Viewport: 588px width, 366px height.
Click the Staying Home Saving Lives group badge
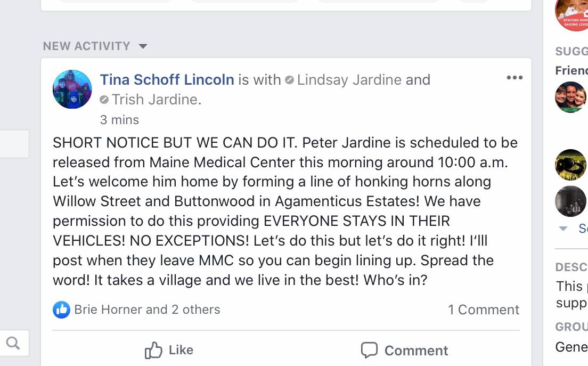click(572, 14)
